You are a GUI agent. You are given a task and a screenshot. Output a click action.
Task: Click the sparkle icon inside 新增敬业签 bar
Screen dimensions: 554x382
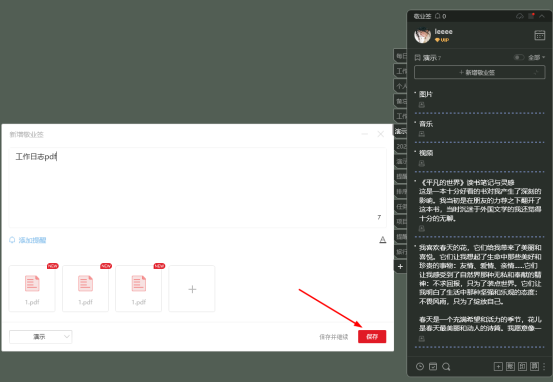point(536,72)
